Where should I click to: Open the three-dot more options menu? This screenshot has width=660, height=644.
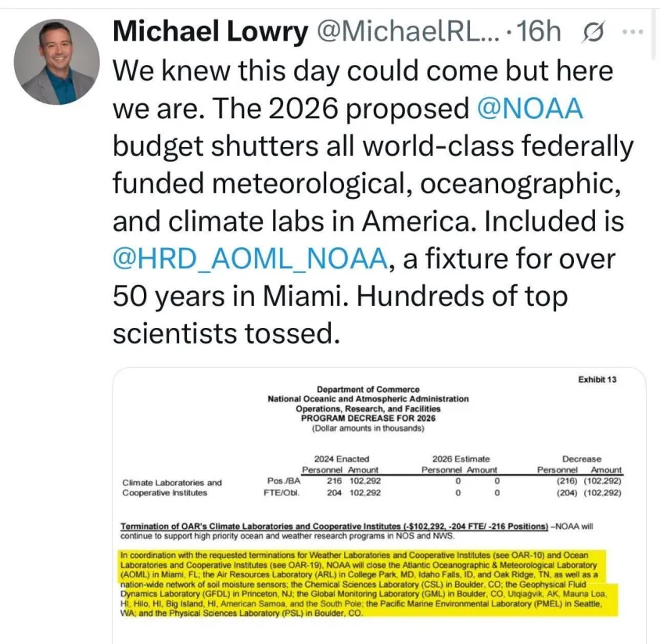coord(633,31)
